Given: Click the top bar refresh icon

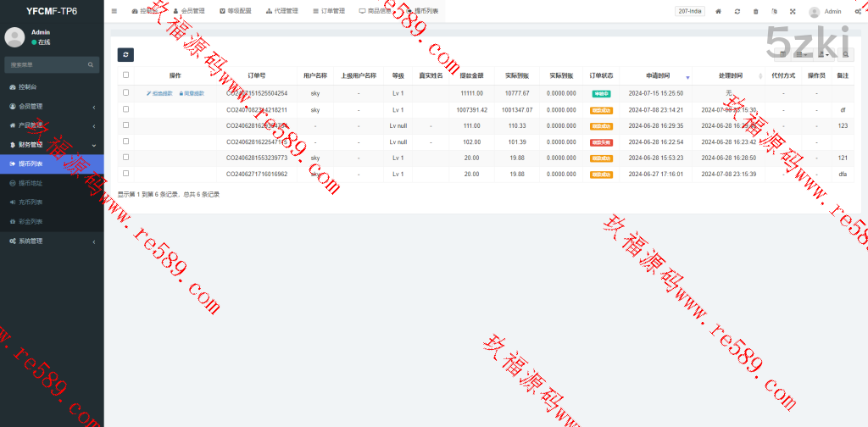Looking at the screenshot, I should coord(737,12).
